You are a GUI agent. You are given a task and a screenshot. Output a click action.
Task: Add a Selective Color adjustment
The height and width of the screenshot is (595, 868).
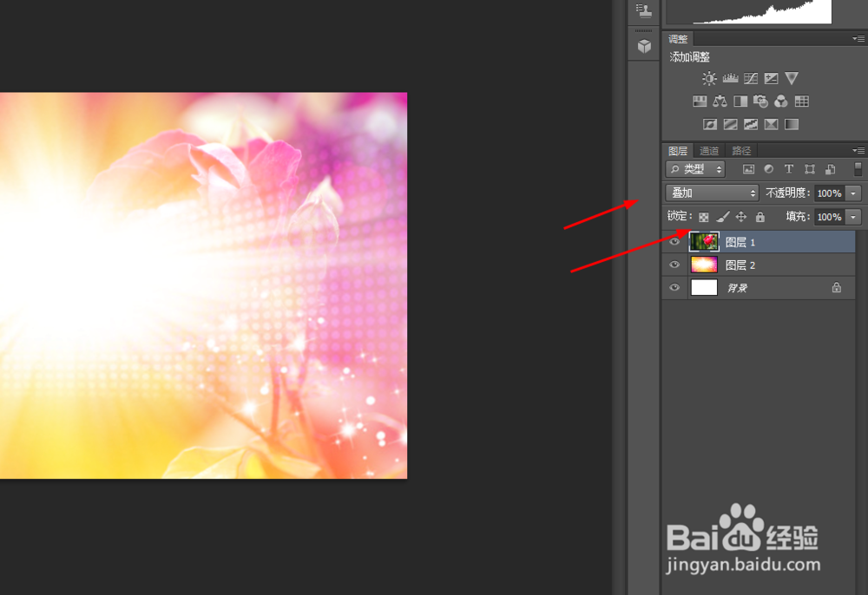point(771,124)
